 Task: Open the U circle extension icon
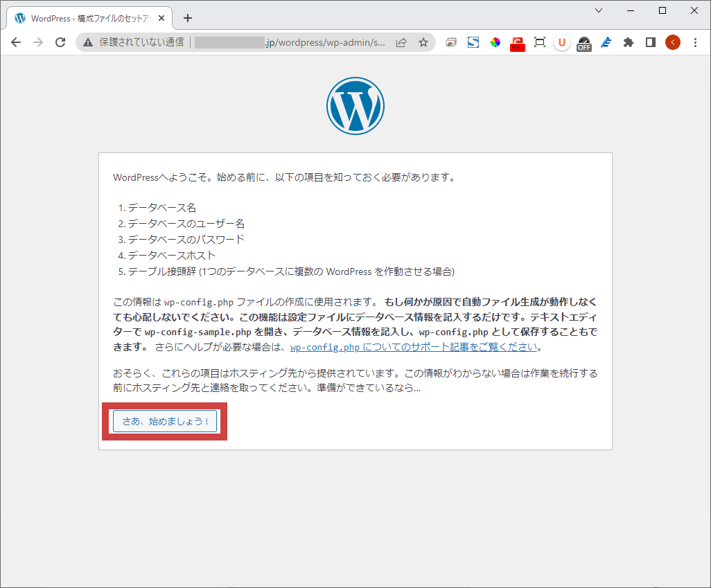point(562,42)
